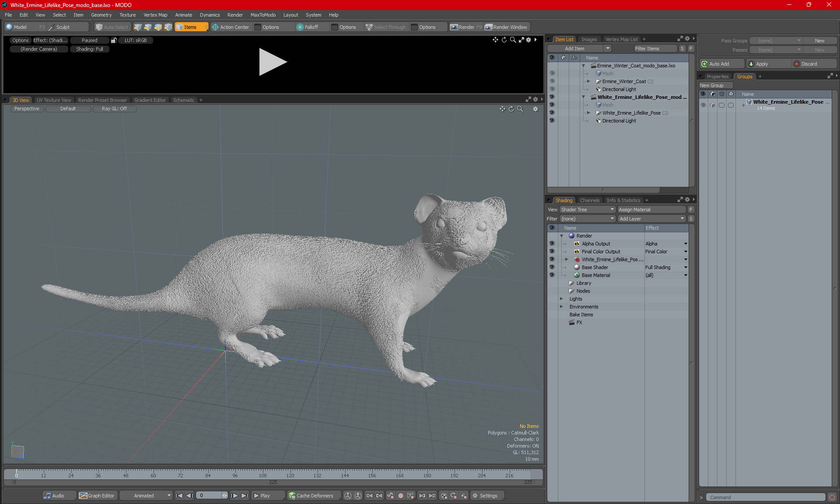Click the Render F9 button
840x504 pixels.
[466, 27]
